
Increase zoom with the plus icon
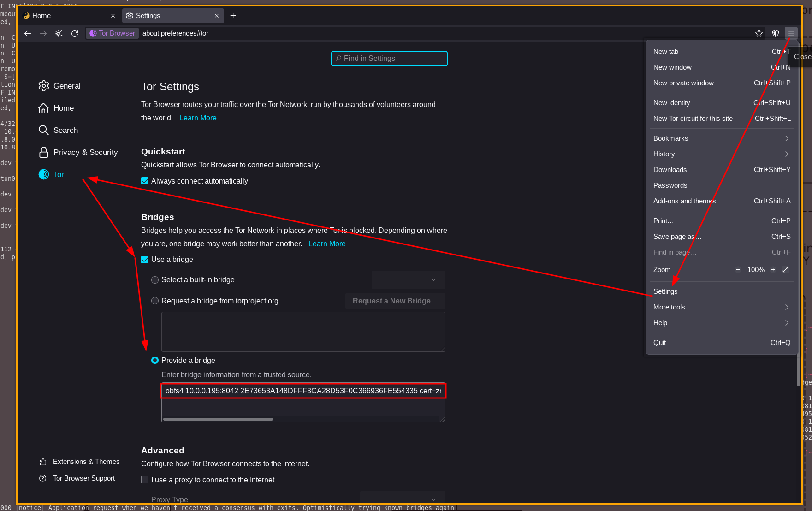(x=773, y=270)
